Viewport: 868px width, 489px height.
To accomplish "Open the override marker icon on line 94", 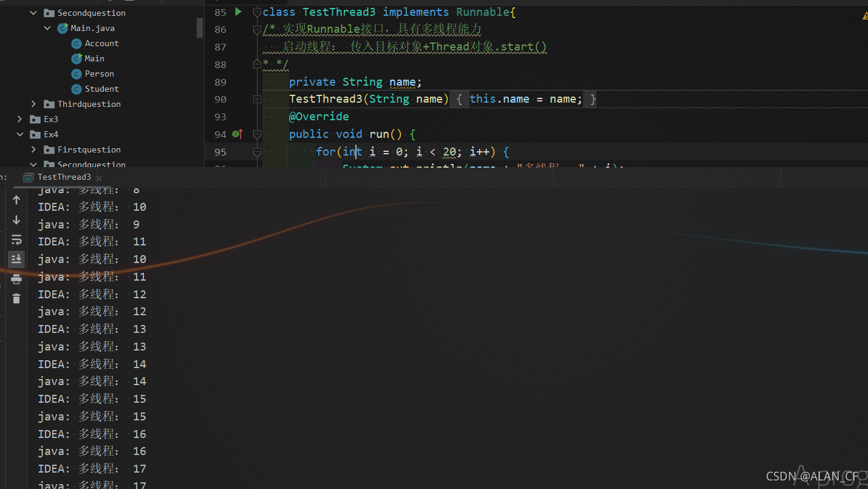I will tap(238, 134).
